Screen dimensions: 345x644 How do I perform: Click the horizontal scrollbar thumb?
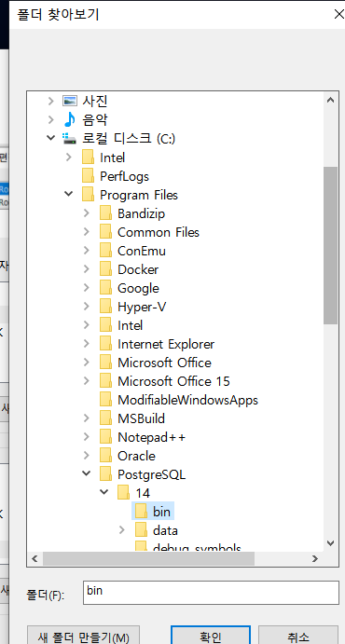pyautogui.click(x=148, y=558)
